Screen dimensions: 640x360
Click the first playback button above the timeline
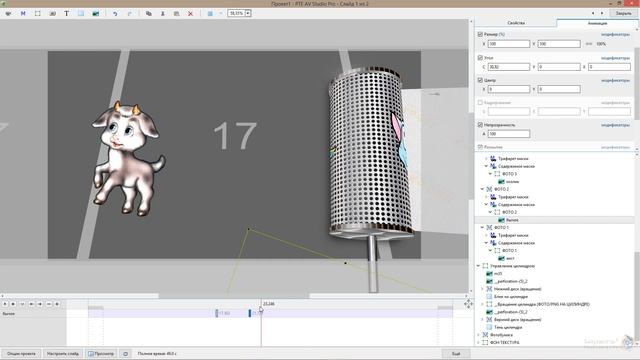tap(5, 304)
